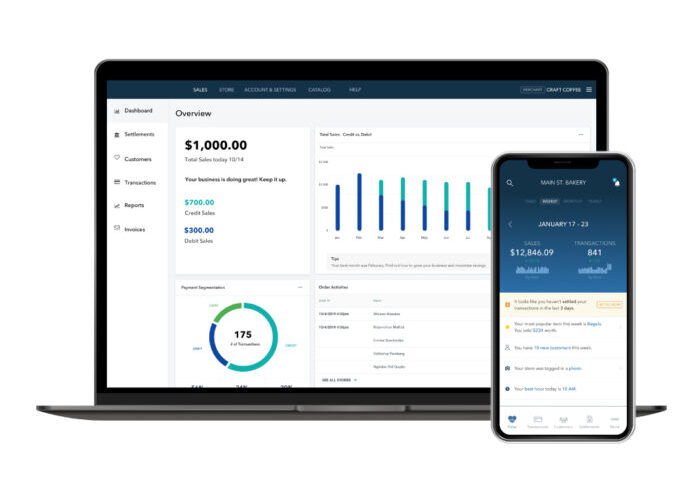The height and width of the screenshot is (500, 700).
Task: Expand See All Orders
Action: pyautogui.click(x=339, y=380)
